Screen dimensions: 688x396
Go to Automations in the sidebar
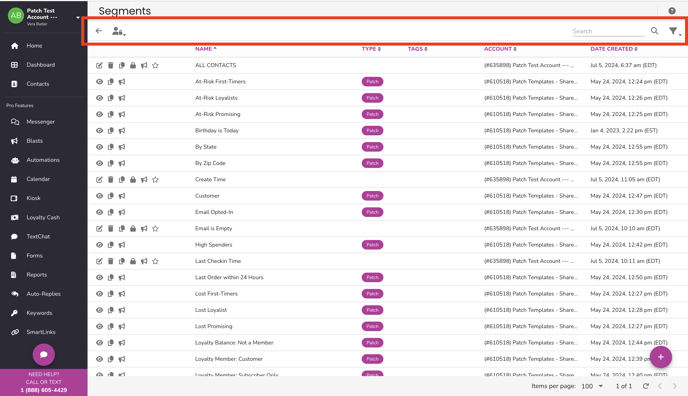[43, 160]
